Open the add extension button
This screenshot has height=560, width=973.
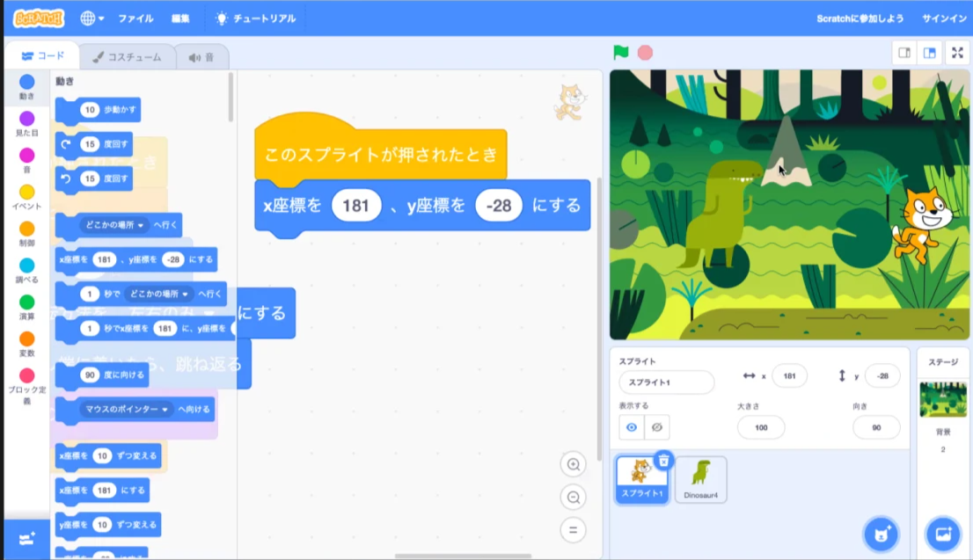(x=26, y=539)
